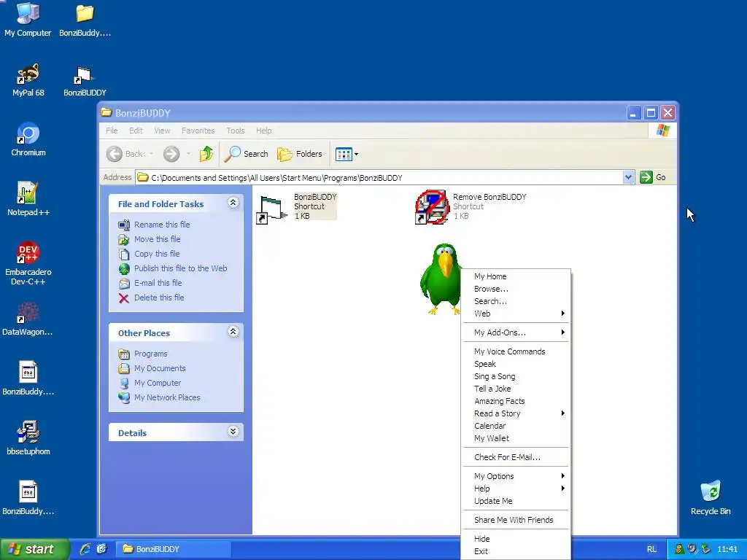Click the first system tray icon

tap(679, 549)
